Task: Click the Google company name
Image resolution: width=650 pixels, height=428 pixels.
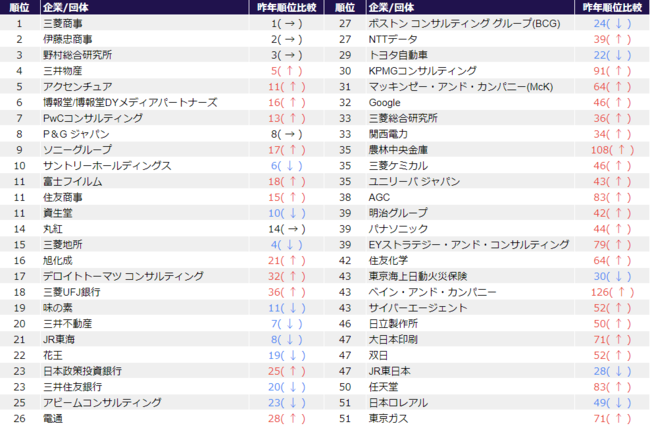Action: 385,102
